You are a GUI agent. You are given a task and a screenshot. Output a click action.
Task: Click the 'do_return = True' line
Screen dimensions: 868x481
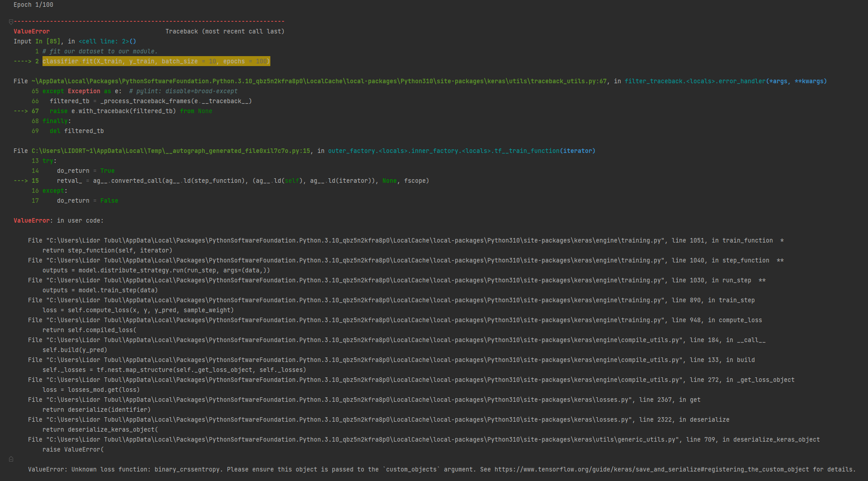(86, 171)
